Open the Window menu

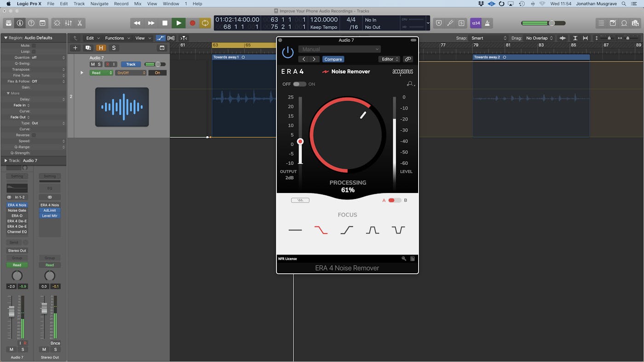171,4
